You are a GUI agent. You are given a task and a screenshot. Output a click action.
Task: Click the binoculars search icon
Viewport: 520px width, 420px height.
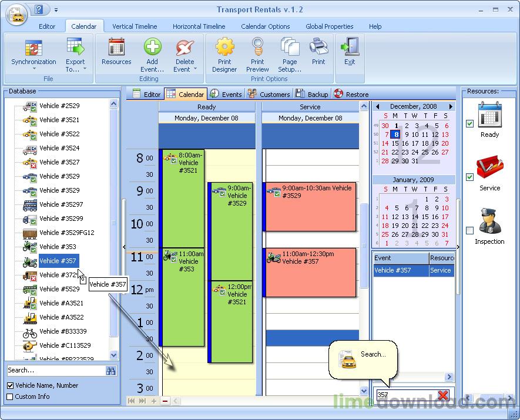[111, 371]
